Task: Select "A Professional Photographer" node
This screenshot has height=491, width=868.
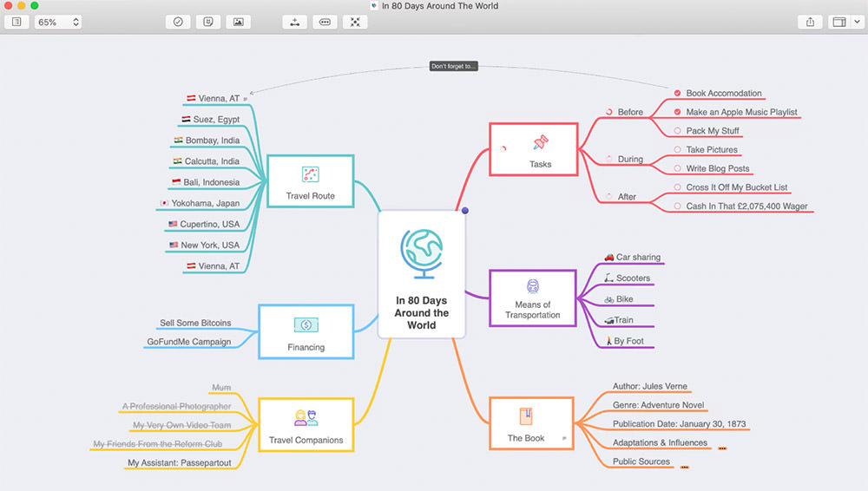Action: click(x=176, y=406)
